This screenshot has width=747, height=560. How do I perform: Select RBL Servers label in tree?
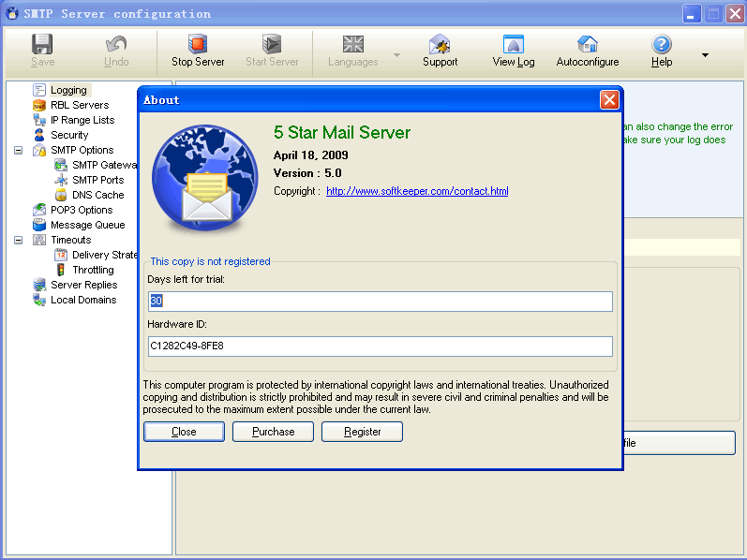[x=80, y=105]
